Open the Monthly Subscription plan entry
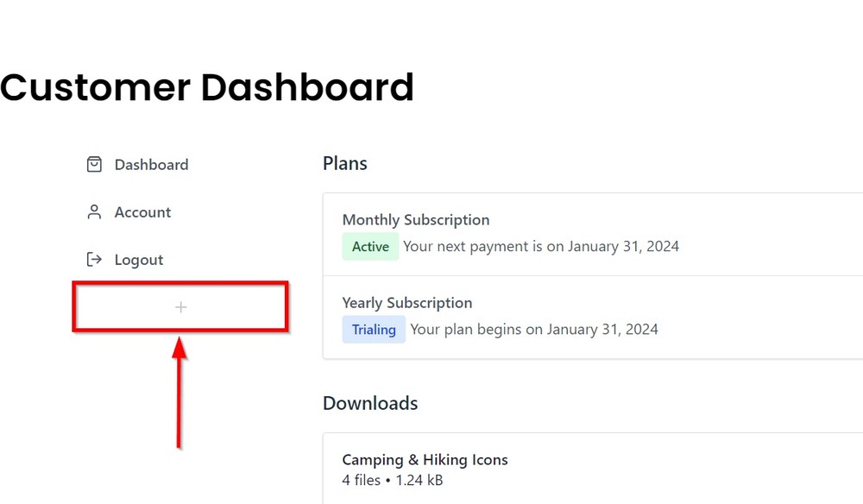This screenshot has height=504, width=863. (x=415, y=219)
